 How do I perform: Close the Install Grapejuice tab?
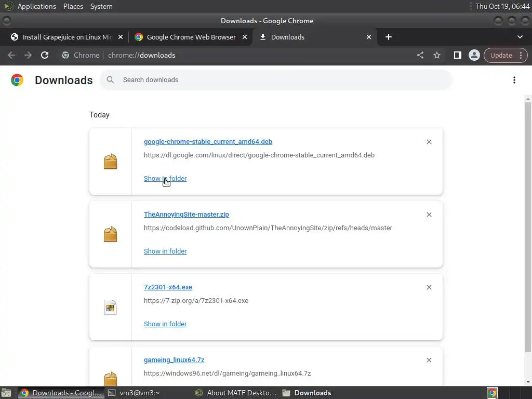coord(121,37)
